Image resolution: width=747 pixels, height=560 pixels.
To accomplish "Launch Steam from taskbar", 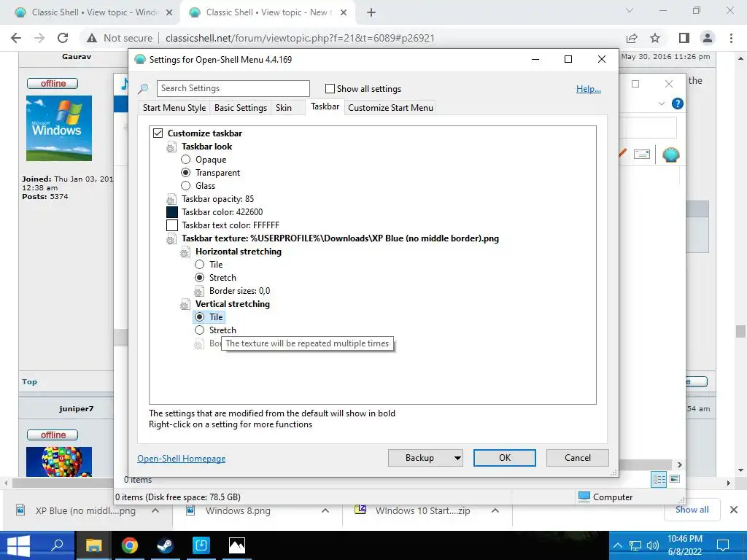I will 166,545.
